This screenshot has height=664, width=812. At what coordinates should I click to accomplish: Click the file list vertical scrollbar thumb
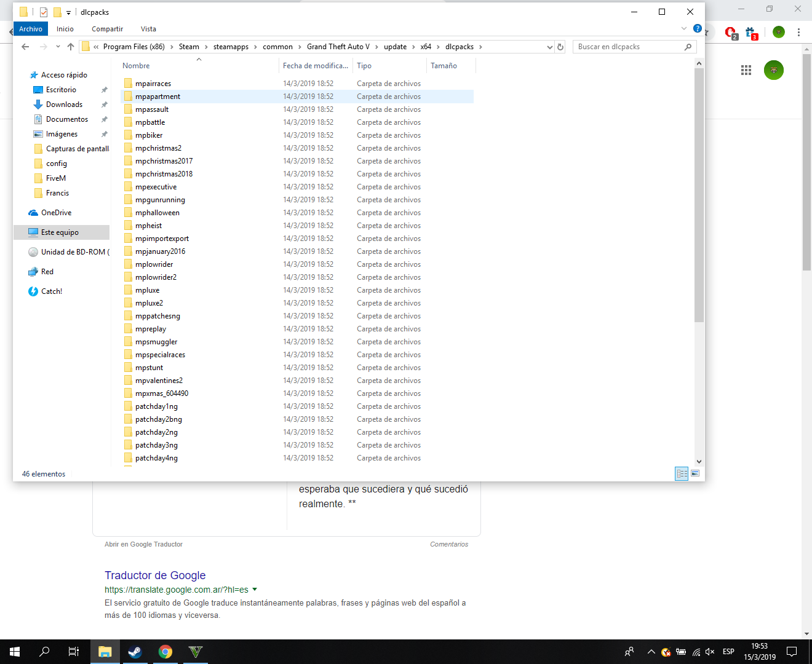click(x=699, y=195)
